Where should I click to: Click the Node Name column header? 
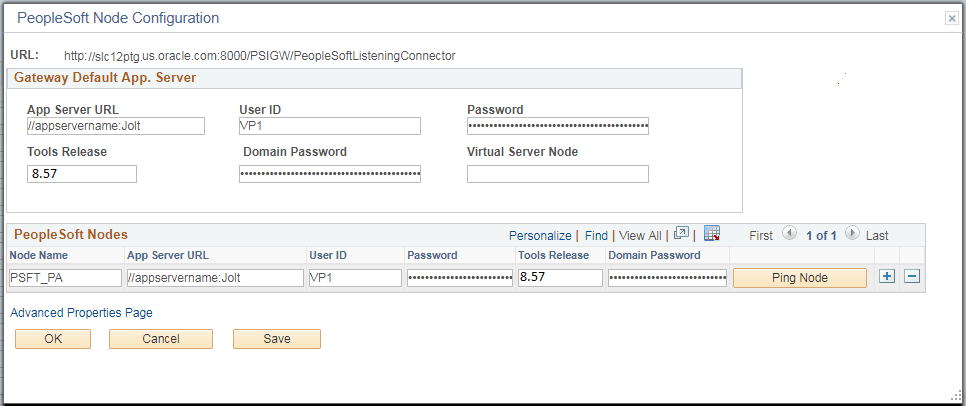(39, 255)
